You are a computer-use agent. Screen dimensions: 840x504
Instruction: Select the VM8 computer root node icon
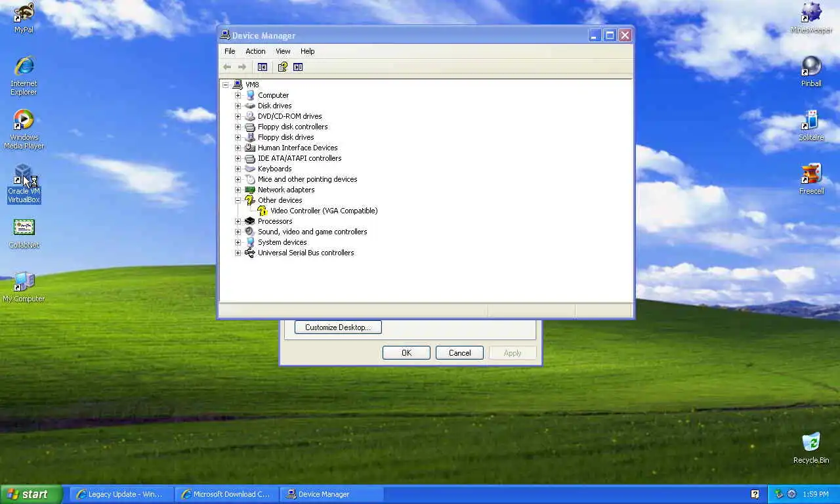pyautogui.click(x=238, y=85)
